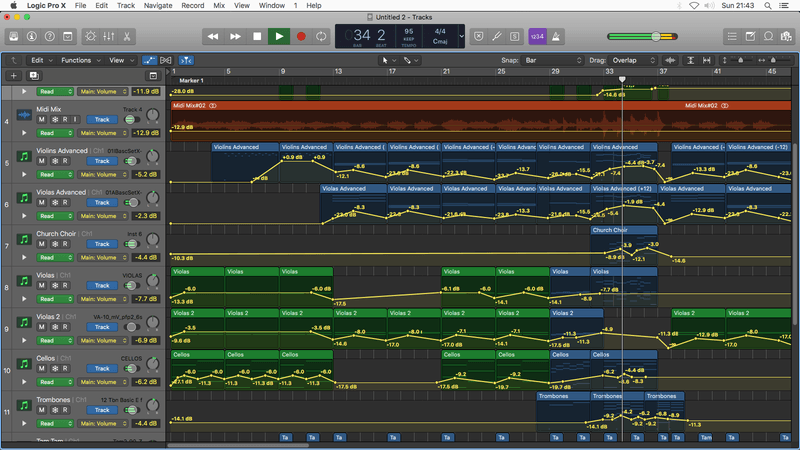Click the Trombones track instrument icon
The width and height of the screenshot is (800, 450).
pos(23,405)
